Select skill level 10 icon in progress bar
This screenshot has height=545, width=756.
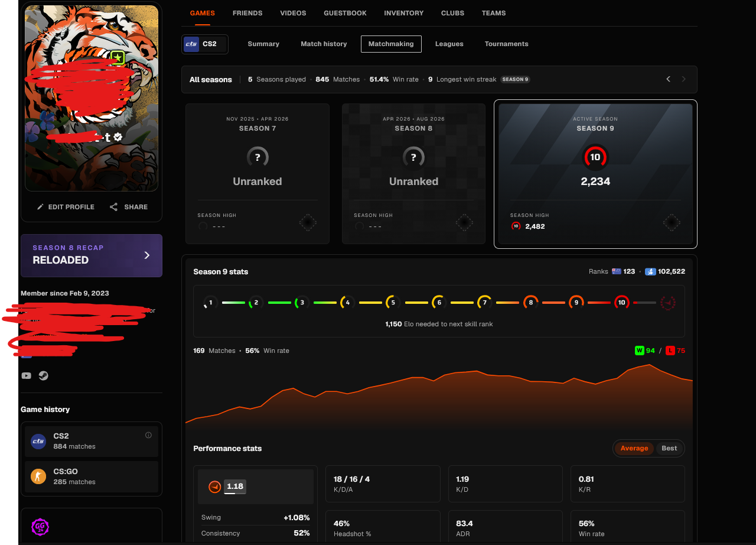(621, 303)
